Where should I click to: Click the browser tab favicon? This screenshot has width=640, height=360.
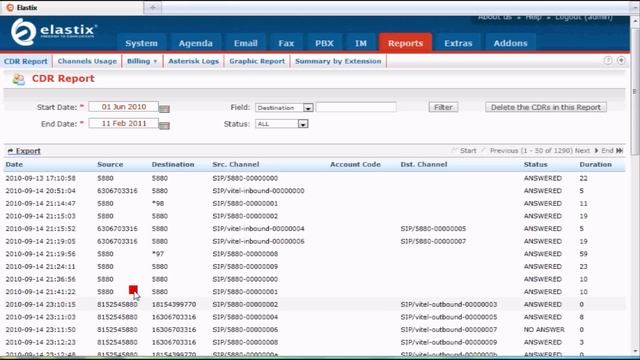10,7
